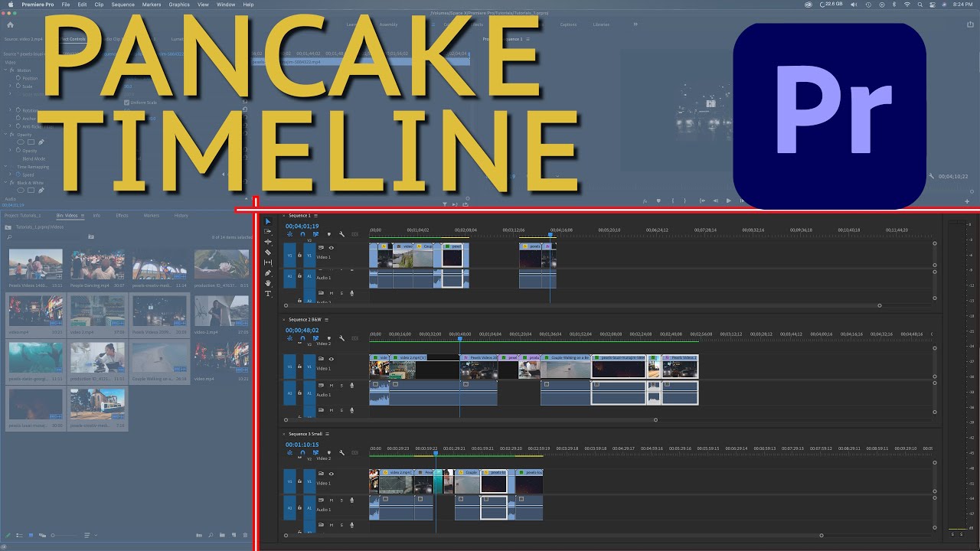Click Sequence 1 playhead marker

click(550, 234)
